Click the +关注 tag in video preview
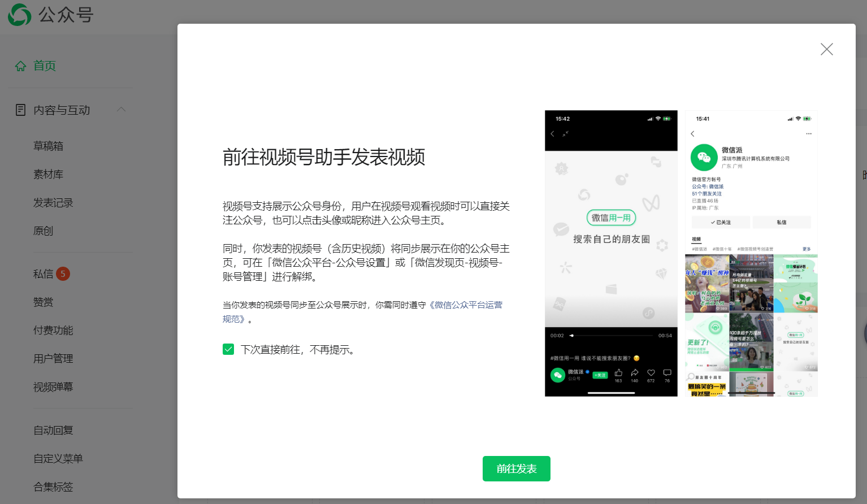Image resolution: width=867 pixels, height=504 pixels. [x=600, y=375]
